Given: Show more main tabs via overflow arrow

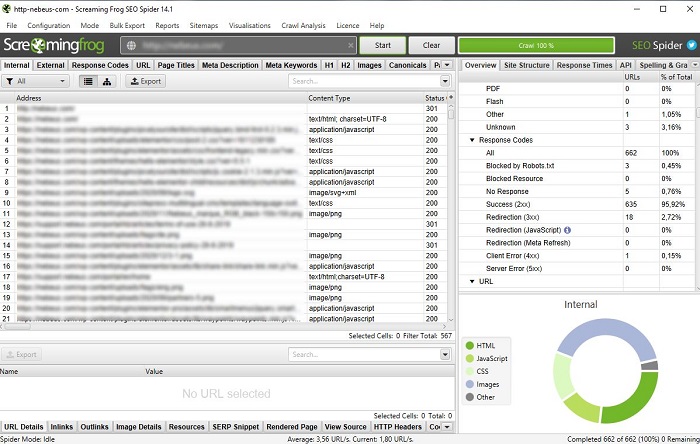Looking at the screenshot, I should tap(448, 65).
